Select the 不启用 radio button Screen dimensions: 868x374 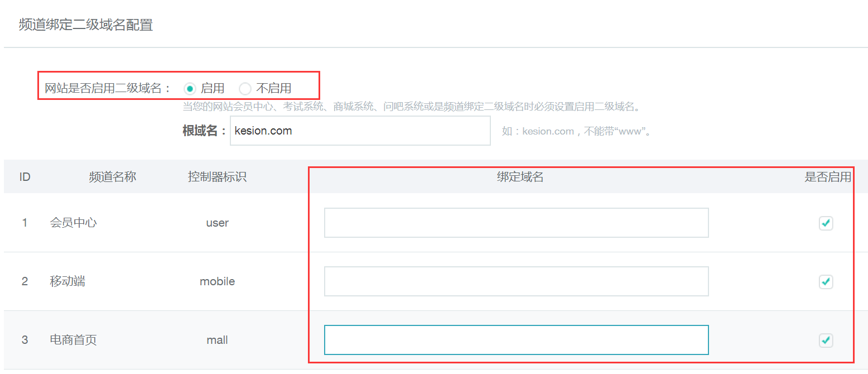coord(245,88)
